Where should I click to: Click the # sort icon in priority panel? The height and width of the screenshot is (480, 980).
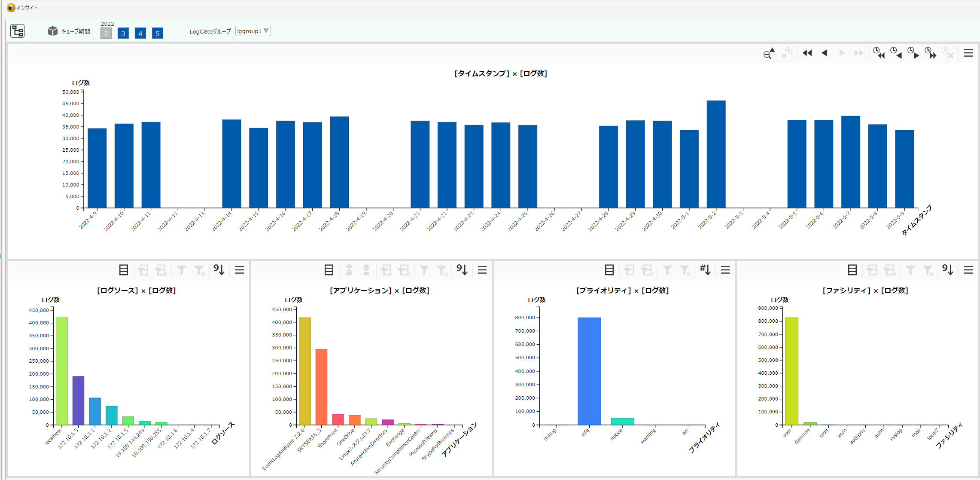pos(705,270)
